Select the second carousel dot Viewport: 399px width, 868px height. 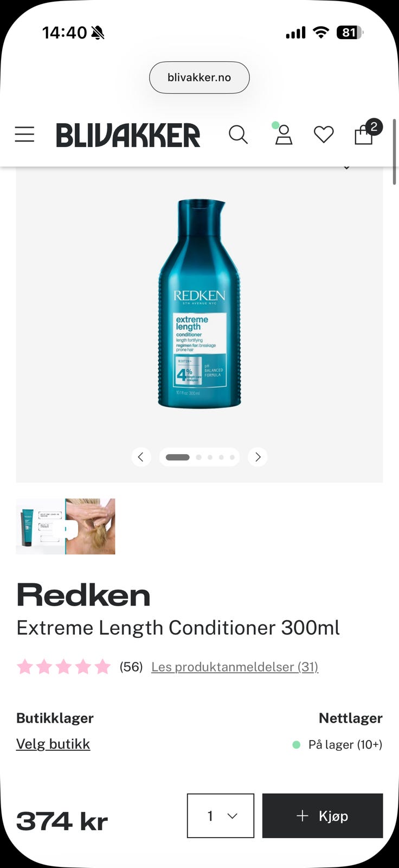[199, 457]
